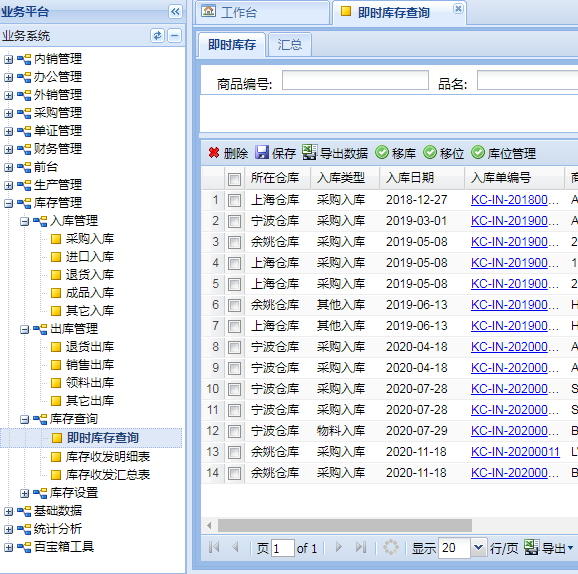Click the 导出数据 export data icon
Image resolution: width=578 pixels, height=574 pixels.
click(309, 152)
